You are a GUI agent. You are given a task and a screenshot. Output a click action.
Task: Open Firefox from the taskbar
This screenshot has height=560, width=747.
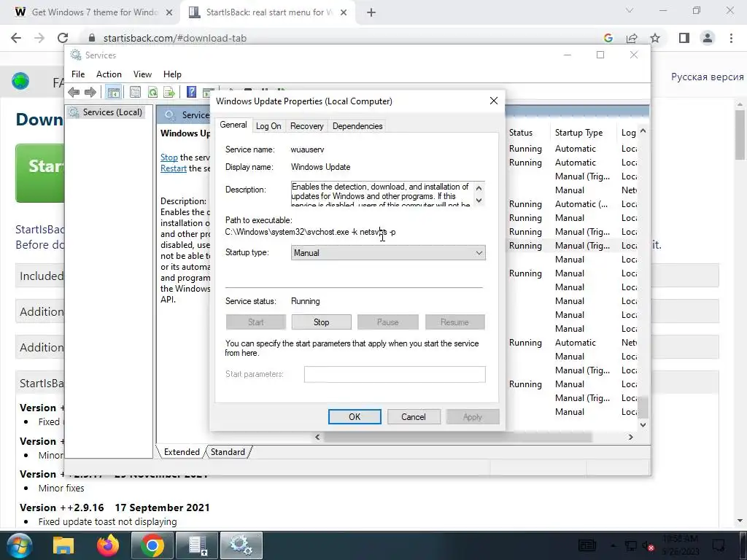click(x=108, y=545)
